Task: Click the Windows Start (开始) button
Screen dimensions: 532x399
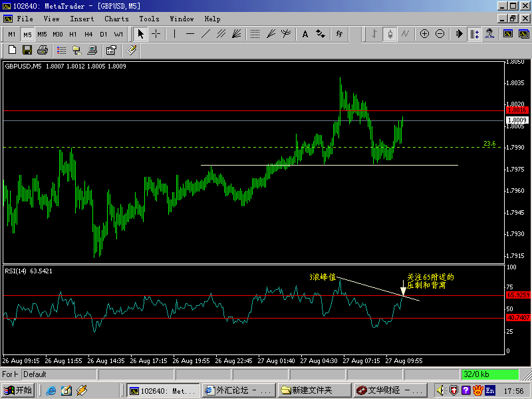Action: (x=18, y=390)
